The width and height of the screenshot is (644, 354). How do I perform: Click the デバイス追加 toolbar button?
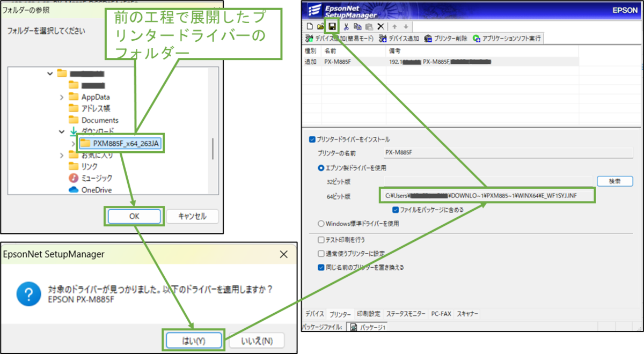399,39
